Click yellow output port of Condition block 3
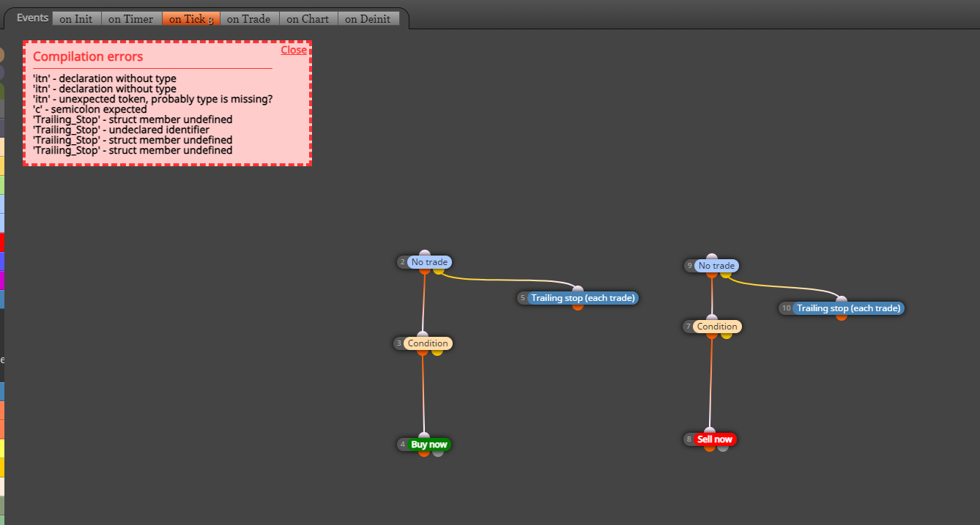 tap(437, 352)
